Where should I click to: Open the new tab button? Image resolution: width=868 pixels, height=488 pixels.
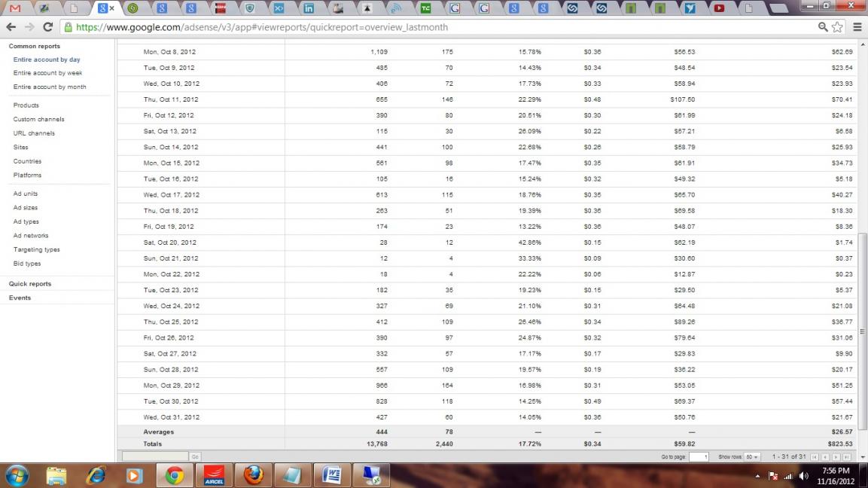pyautogui.click(x=778, y=8)
